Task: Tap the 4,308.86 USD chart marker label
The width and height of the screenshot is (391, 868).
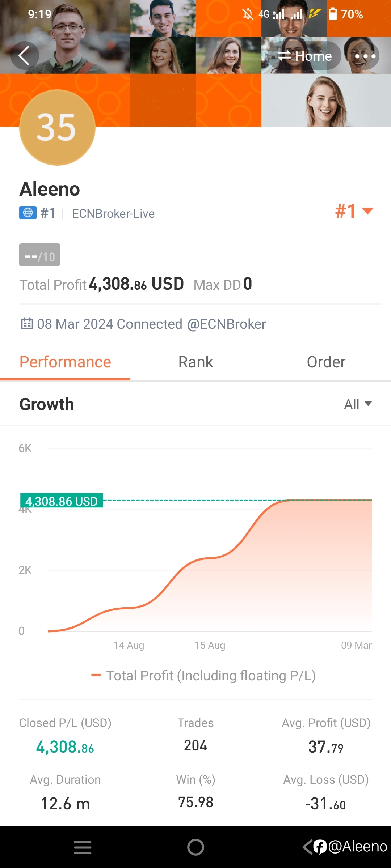Action: tap(62, 501)
